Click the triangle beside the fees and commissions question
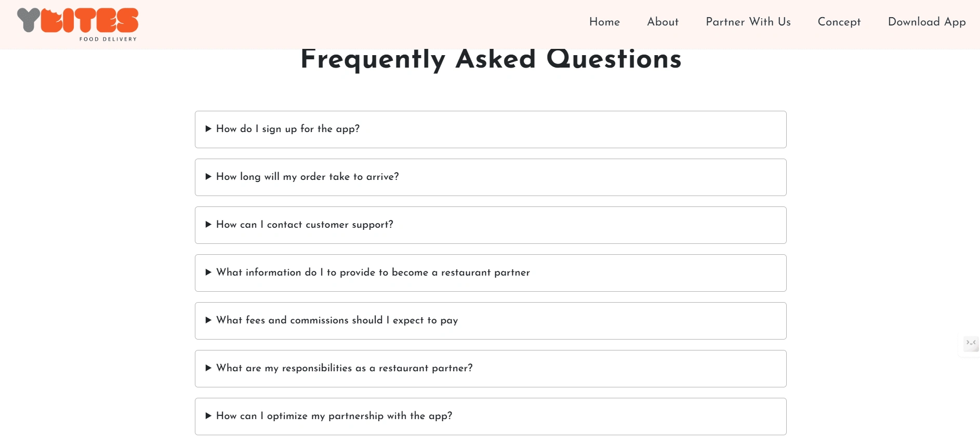 pos(208,320)
